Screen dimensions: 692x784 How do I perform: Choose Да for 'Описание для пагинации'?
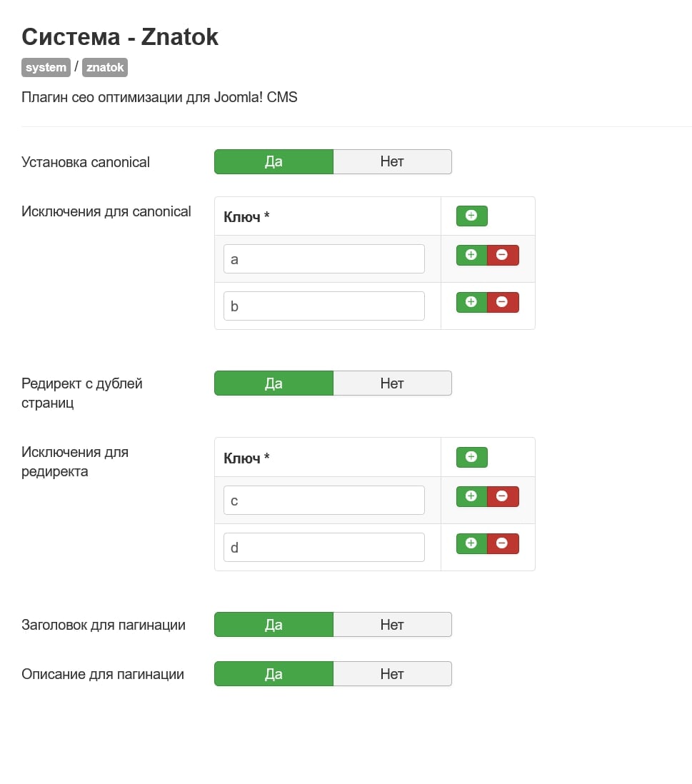274,674
